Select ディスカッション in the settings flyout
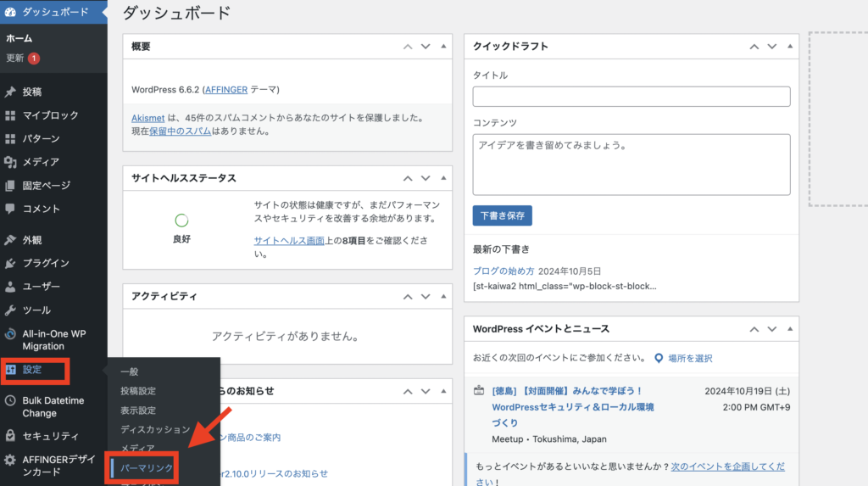 point(155,429)
